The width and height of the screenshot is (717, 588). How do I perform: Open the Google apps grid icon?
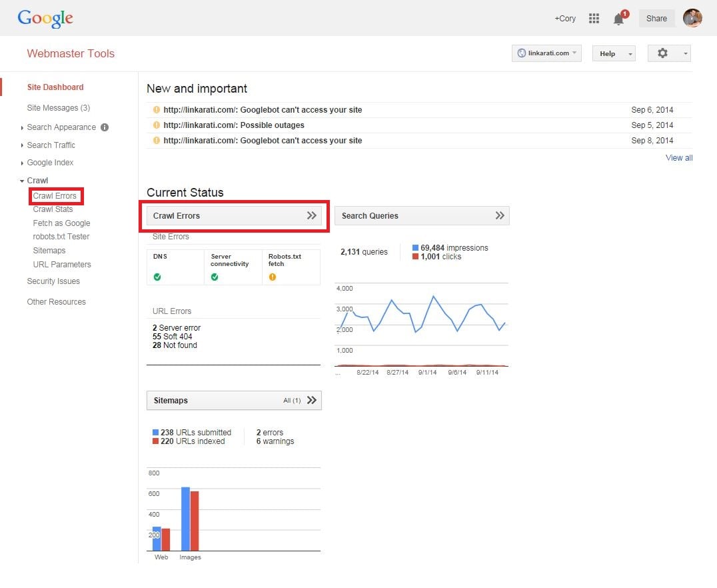594,19
